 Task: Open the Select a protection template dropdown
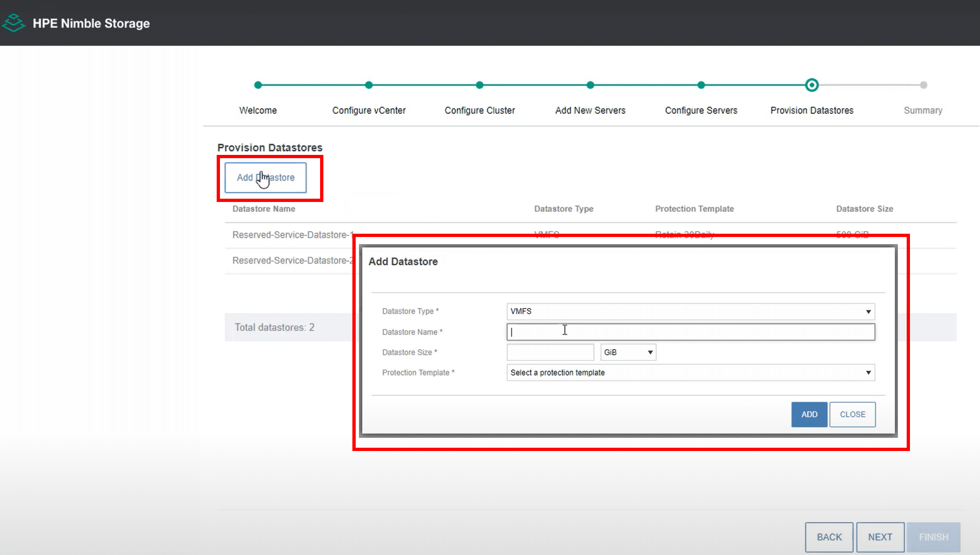click(691, 372)
